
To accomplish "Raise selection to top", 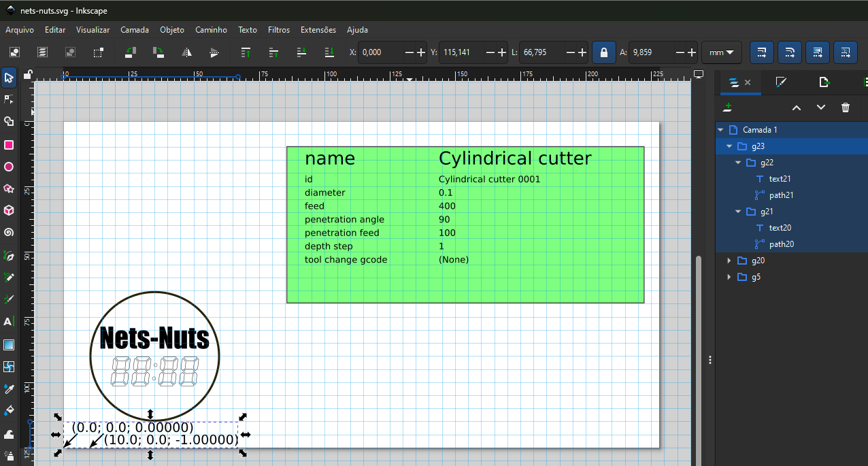I will (246, 52).
